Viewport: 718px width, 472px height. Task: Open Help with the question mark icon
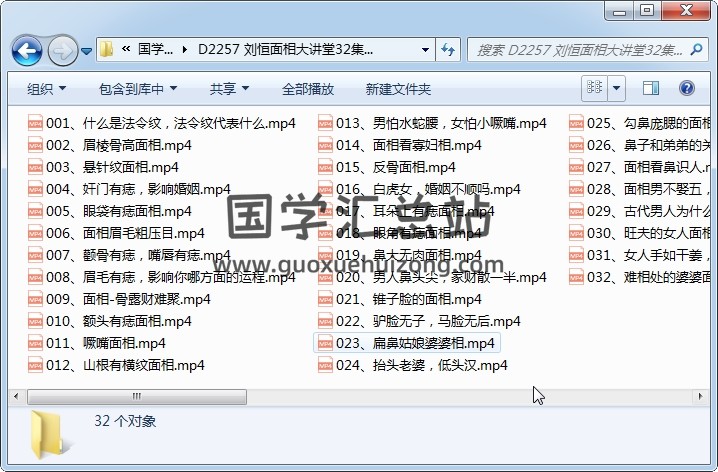687,88
